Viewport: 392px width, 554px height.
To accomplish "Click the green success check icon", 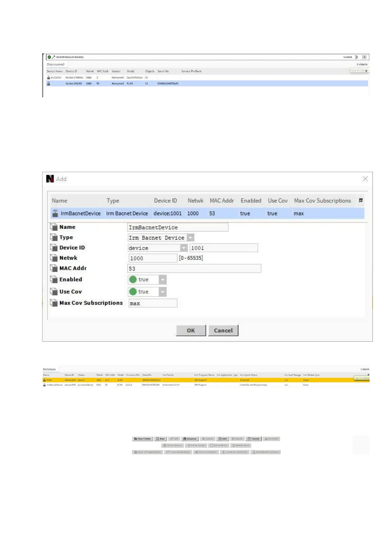I will click(49, 57).
